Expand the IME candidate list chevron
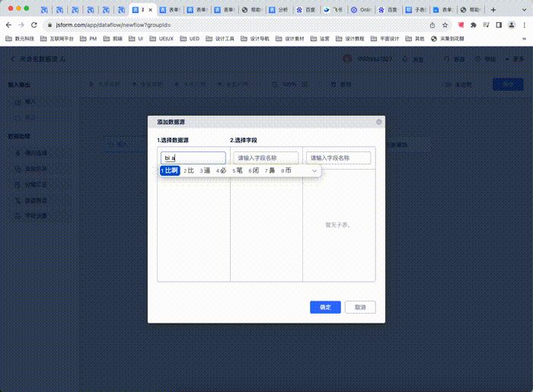Screen dimensions: 533x392 click(315, 171)
